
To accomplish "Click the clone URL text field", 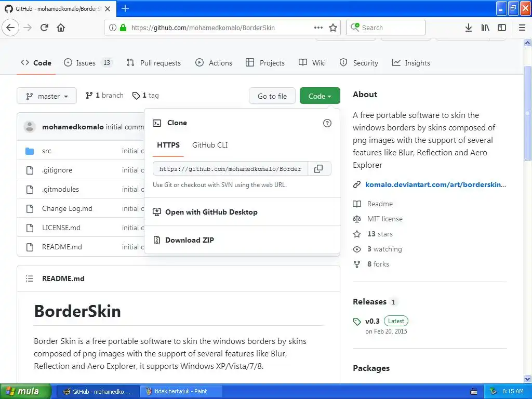I will click(230, 169).
